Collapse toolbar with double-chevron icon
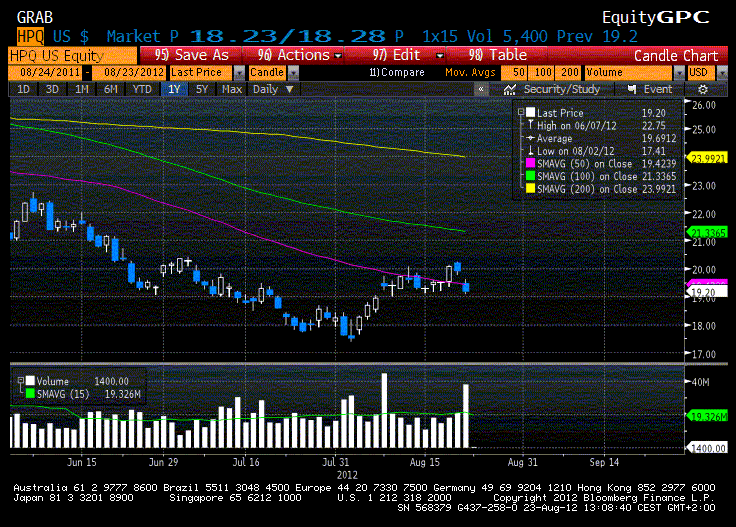Screen dimensions: 736x527 (481, 89)
